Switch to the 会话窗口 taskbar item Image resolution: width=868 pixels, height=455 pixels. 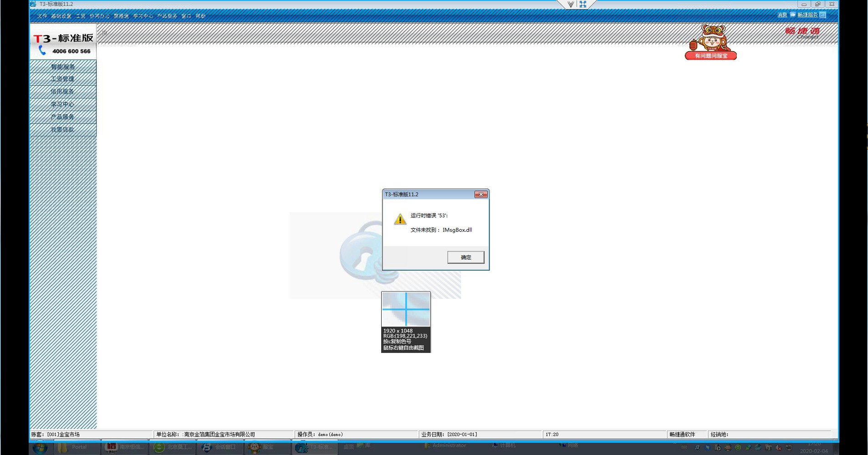(220, 447)
